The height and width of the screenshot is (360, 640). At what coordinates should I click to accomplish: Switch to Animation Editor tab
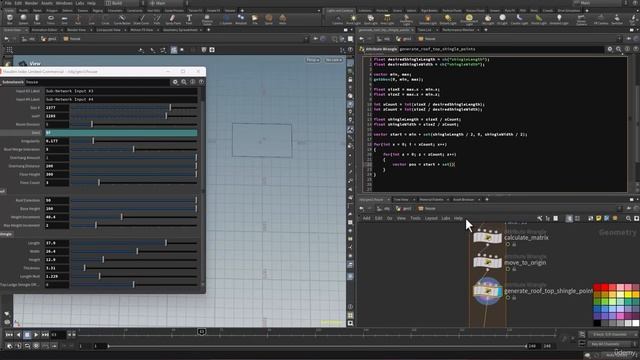tap(44, 30)
